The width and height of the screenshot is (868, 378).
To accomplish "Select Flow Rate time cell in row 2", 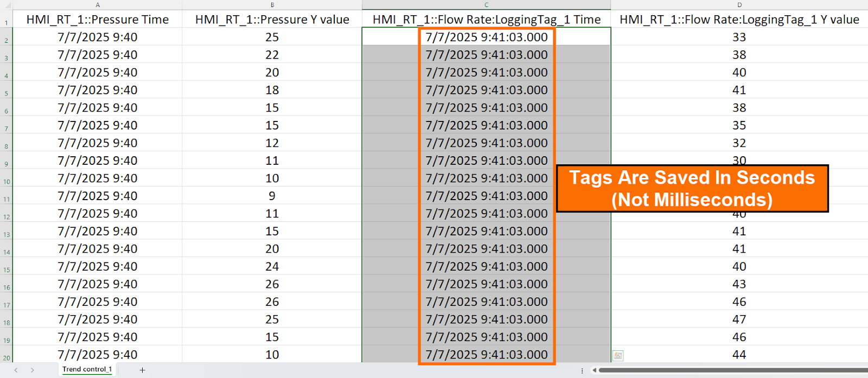I will (487, 37).
